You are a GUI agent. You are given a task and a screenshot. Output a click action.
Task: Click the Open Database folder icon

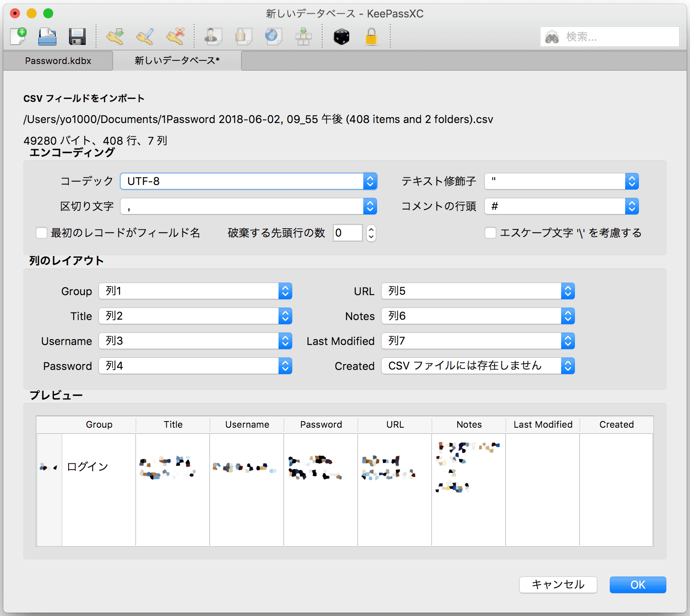47,37
